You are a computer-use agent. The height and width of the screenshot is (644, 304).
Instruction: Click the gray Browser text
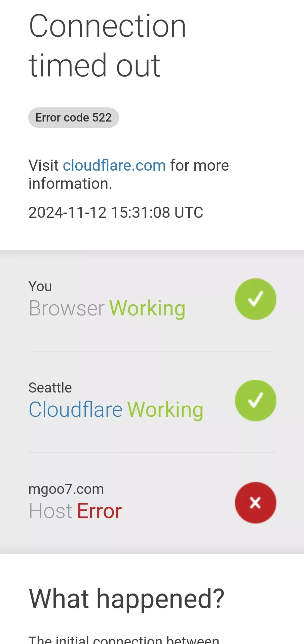coord(67,308)
